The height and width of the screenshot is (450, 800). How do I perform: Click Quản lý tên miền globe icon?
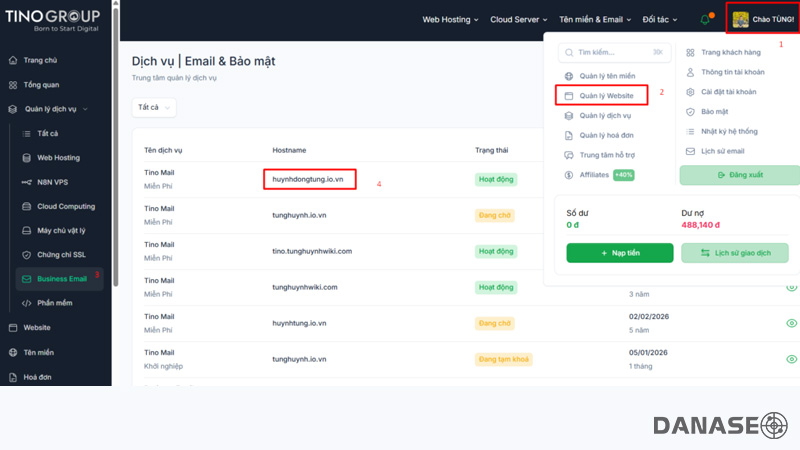point(568,76)
